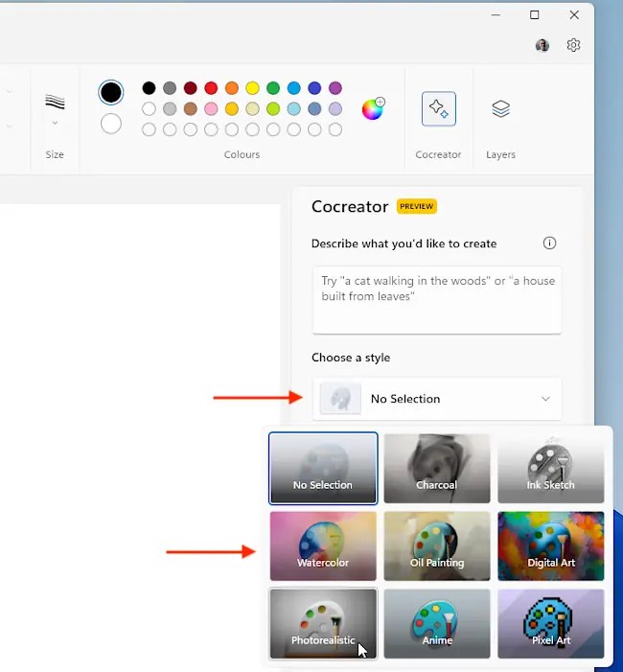
Task: Choose the Digital Art style tile
Action: click(551, 546)
